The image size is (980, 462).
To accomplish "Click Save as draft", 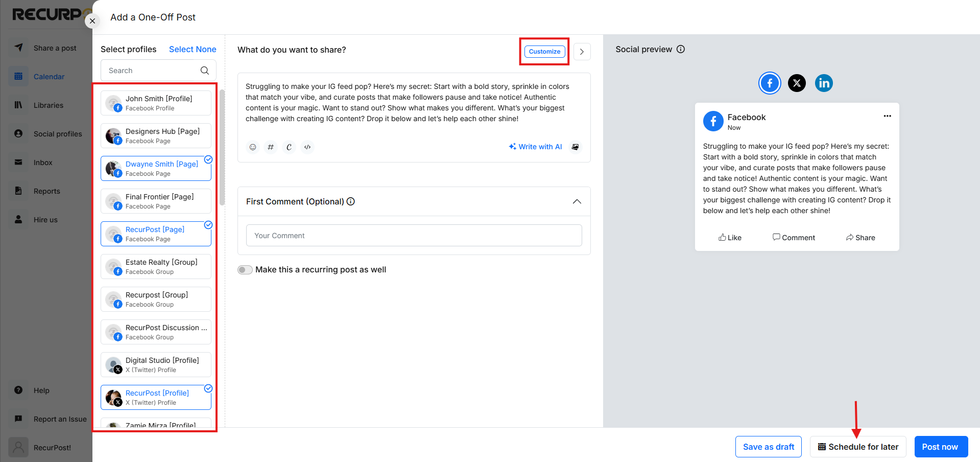I will [769, 447].
